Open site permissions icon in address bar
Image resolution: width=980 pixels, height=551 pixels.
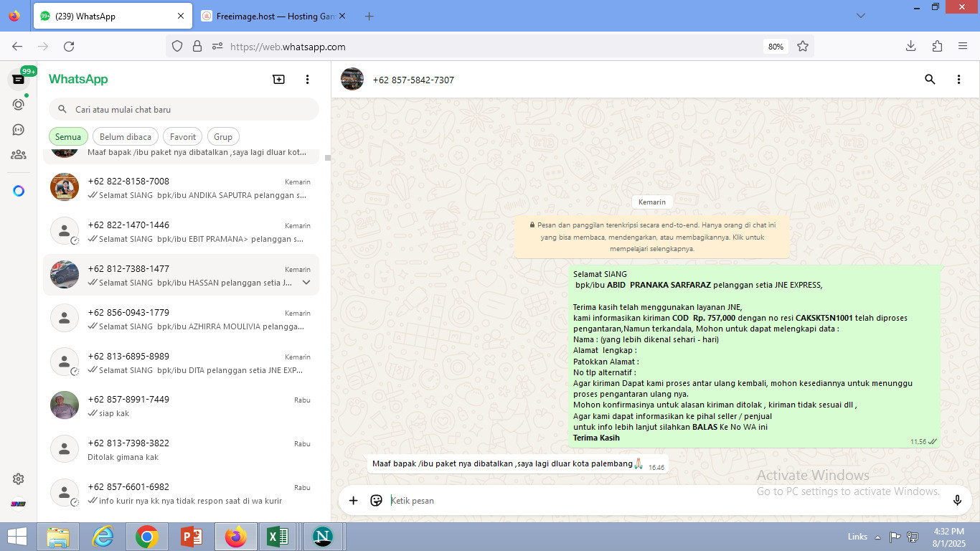[x=217, y=46]
